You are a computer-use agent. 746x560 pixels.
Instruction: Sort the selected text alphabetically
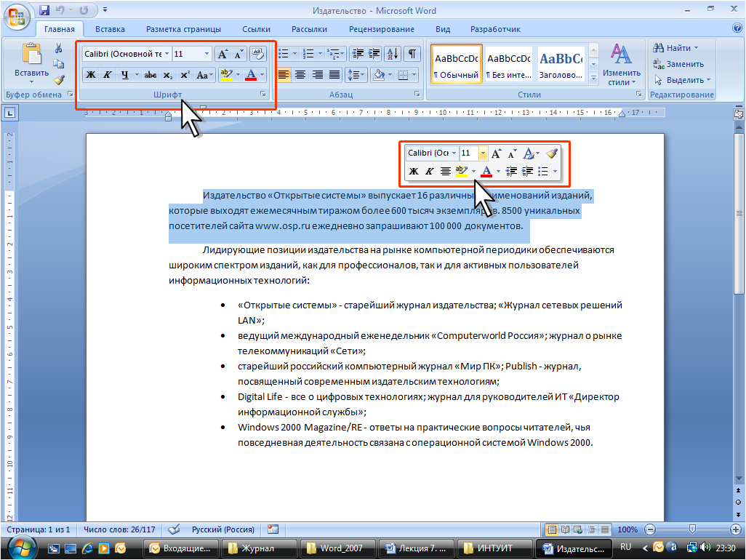[393, 54]
